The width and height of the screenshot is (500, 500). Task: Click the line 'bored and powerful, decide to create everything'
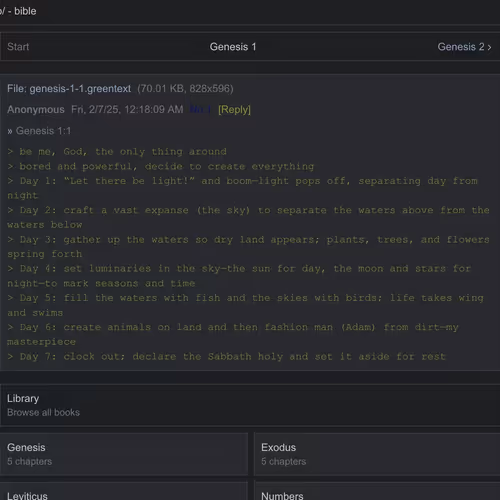[x=161, y=166]
